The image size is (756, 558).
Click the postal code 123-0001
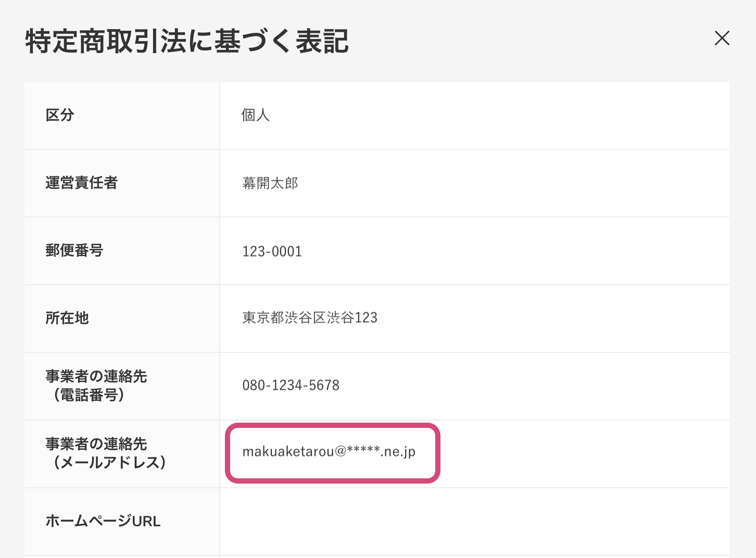click(272, 251)
